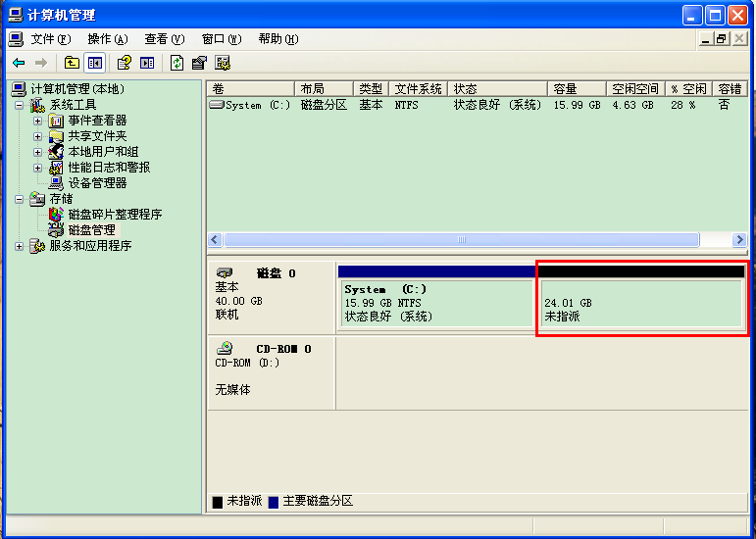Click the 4.63 GB free space cell

(x=633, y=105)
